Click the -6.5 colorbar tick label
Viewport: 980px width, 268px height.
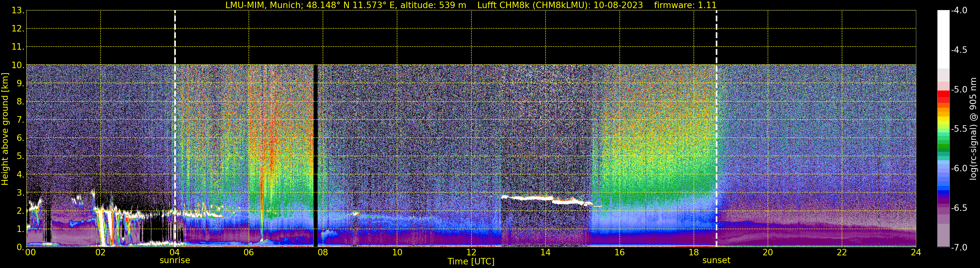[959, 208]
